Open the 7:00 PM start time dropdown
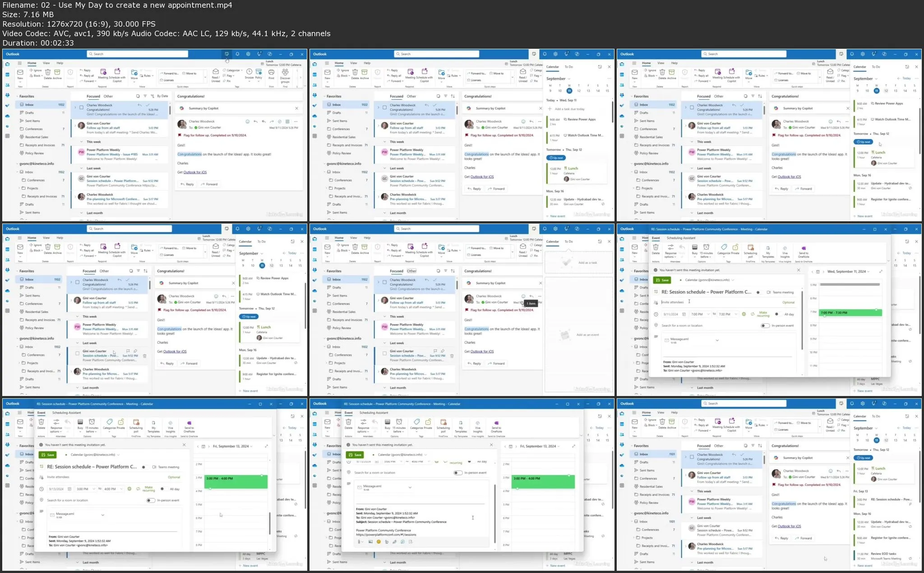Screen dimensions: 924x573 700,314
